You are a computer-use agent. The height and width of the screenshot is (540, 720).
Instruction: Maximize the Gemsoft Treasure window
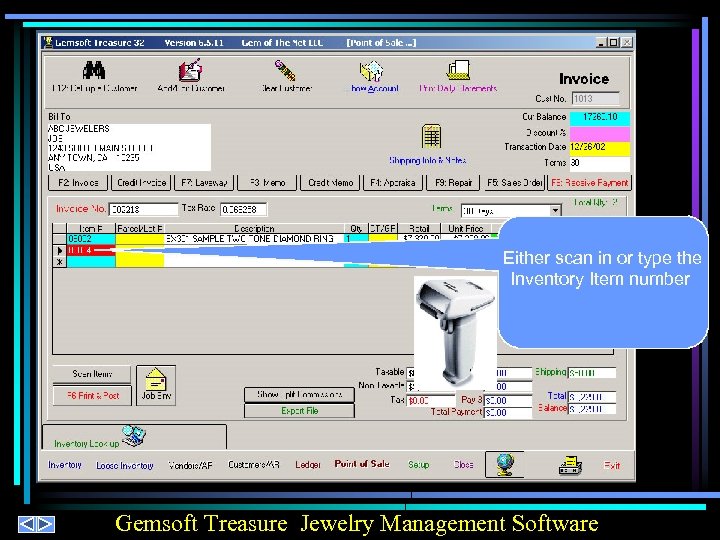pyautogui.click(x=613, y=43)
